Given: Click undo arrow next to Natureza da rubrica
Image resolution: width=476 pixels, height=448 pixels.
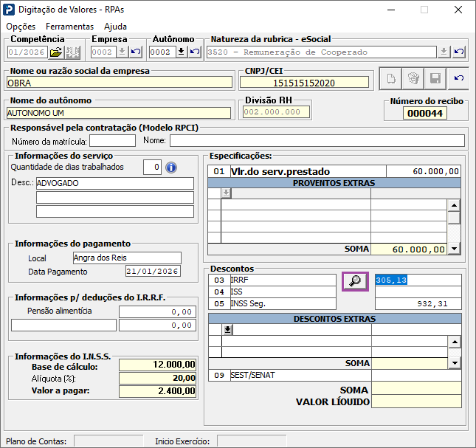Looking at the screenshot, I should point(459,52).
